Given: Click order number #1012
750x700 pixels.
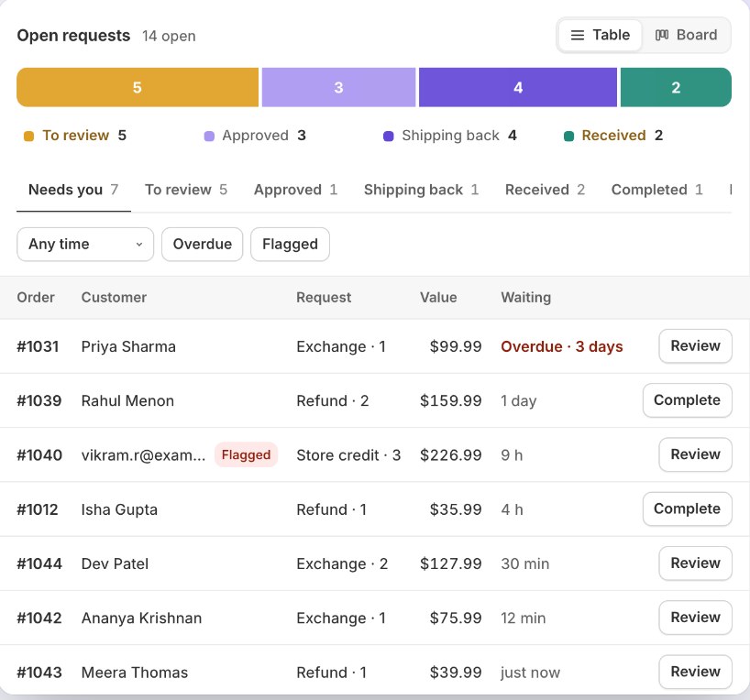Looking at the screenshot, I should click(38, 509).
